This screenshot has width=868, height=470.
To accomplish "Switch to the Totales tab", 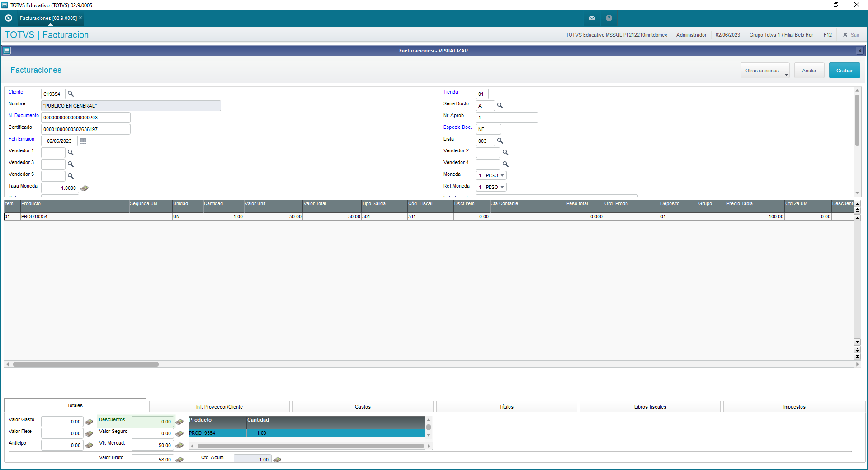I will coord(75,405).
